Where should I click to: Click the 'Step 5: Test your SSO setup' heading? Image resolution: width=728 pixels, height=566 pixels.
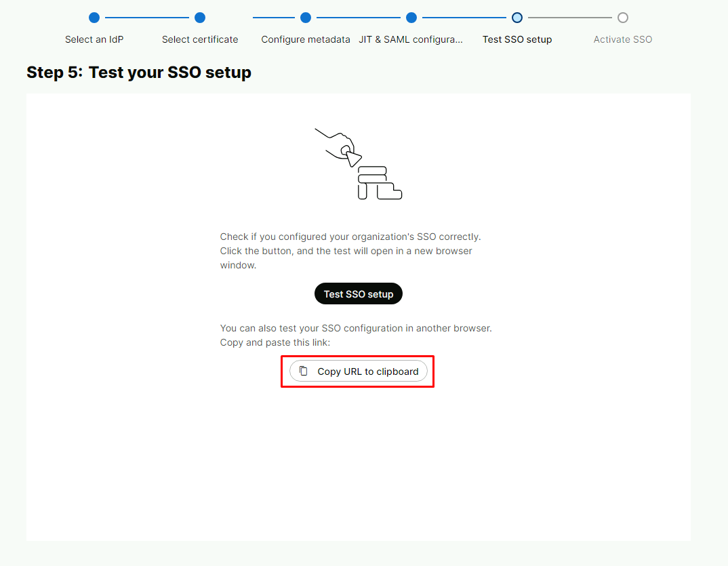[139, 73]
